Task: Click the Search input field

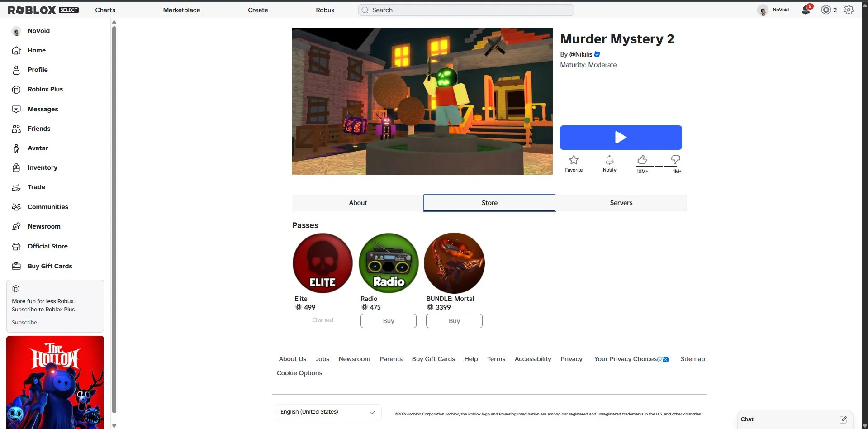Action: click(466, 10)
